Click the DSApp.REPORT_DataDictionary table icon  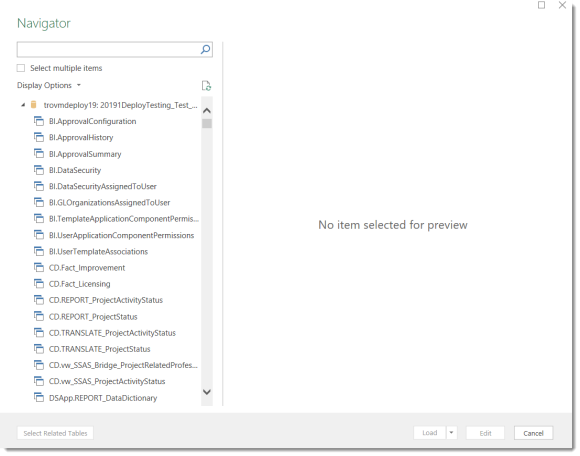point(38,397)
